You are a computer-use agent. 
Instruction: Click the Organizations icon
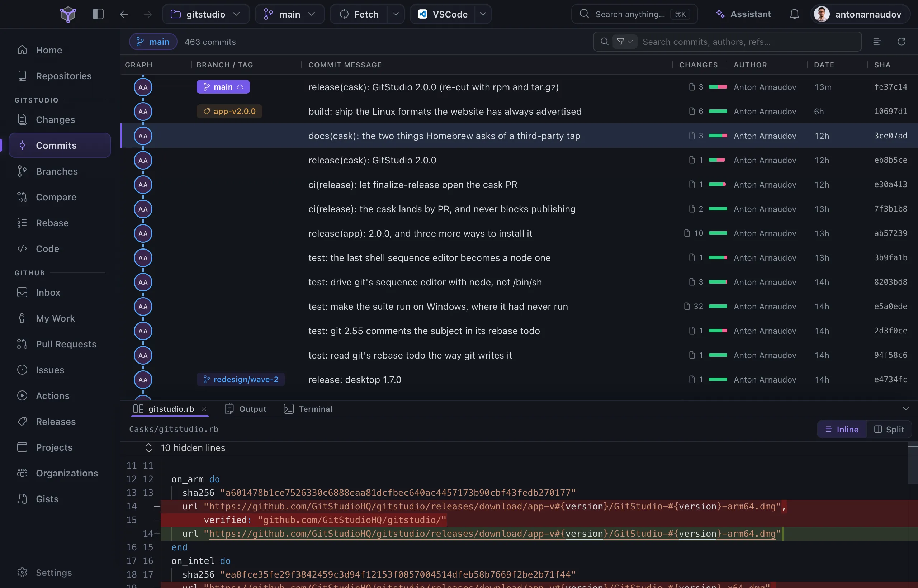coord(22,473)
